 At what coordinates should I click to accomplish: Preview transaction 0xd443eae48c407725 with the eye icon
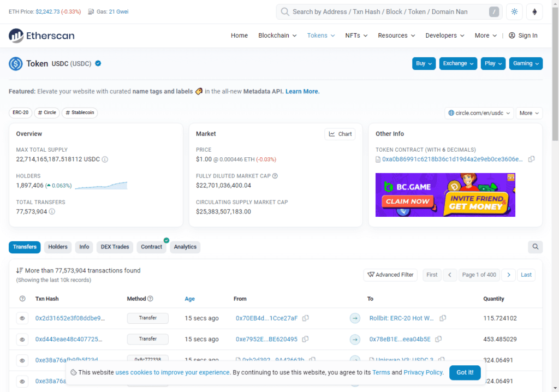click(x=22, y=339)
